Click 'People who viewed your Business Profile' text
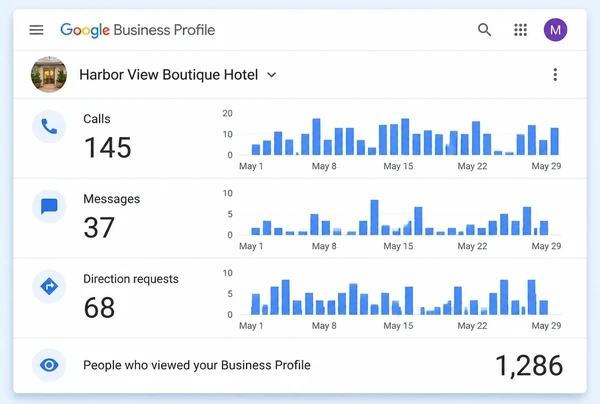Viewport: 600px width, 404px height. [197, 365]
